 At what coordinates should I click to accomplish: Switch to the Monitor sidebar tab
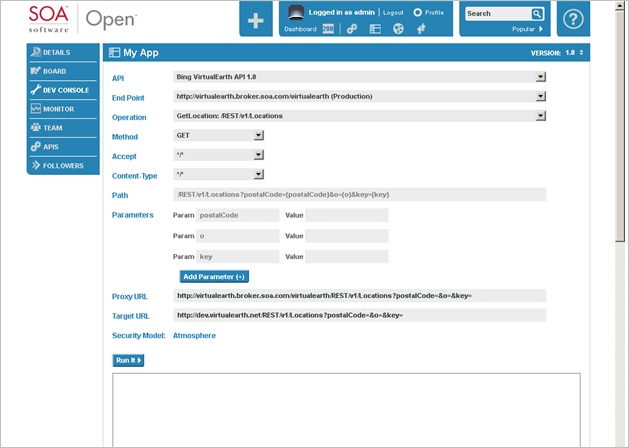coord(63,109)
